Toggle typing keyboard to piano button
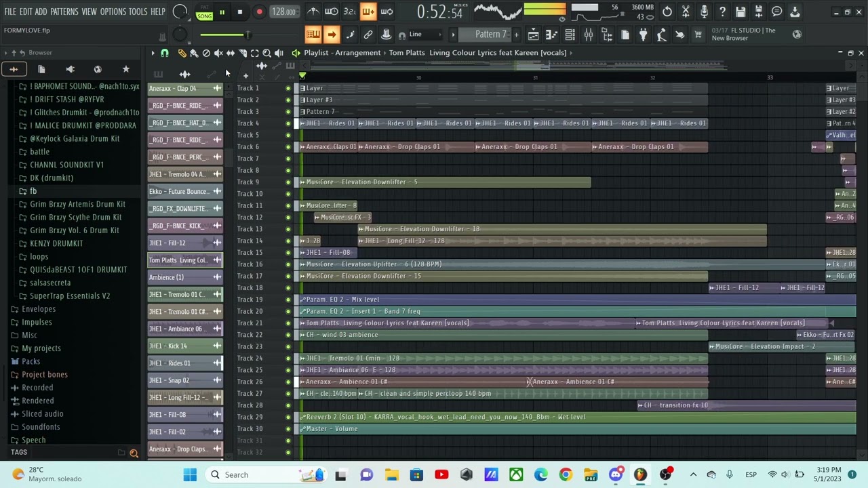868x488 pixels. tap(313, 35)
